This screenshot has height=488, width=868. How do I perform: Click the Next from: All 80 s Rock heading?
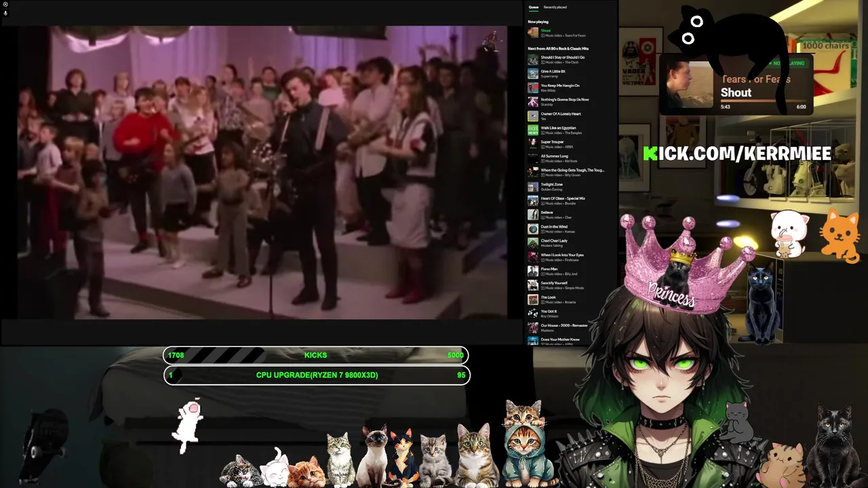558,49
